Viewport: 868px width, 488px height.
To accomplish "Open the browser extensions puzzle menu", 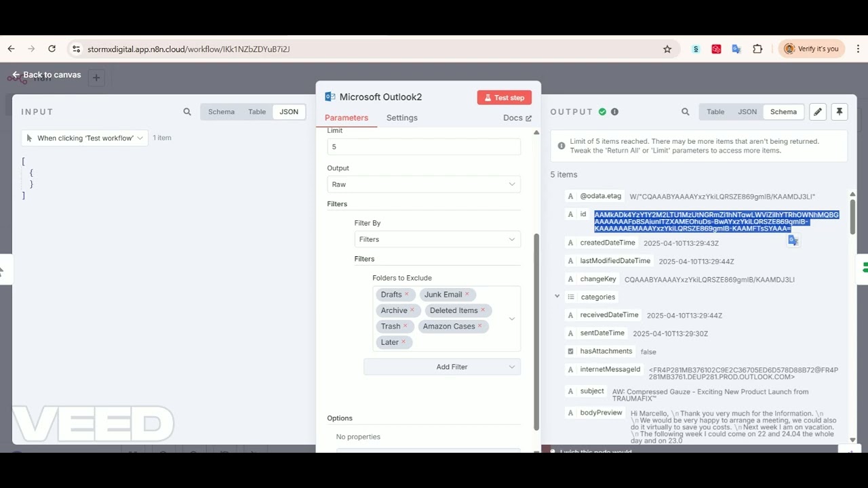I will point(757,49).
